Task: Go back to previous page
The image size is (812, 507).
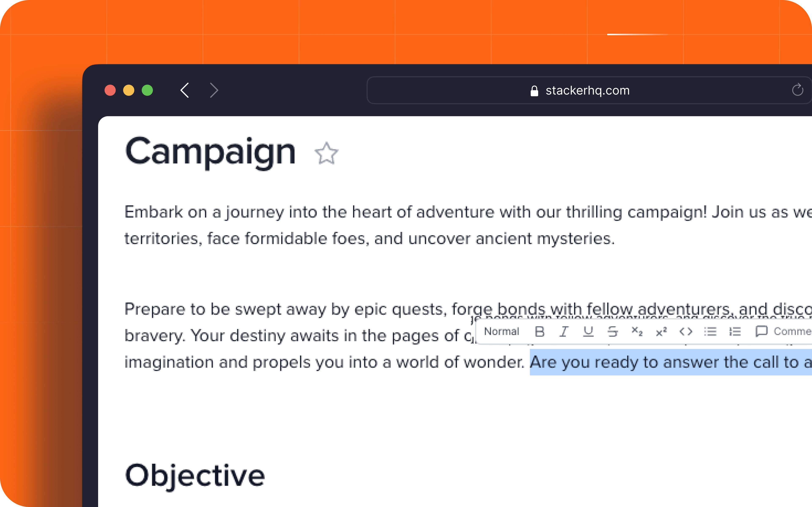Action: 185,90
